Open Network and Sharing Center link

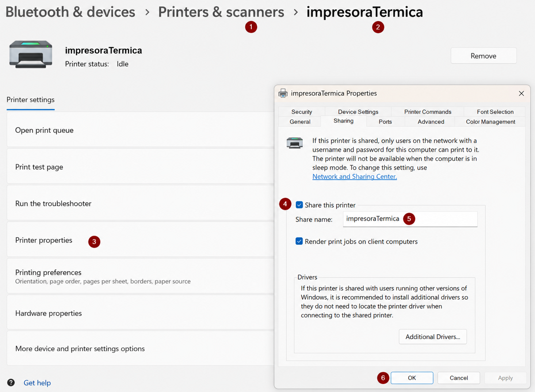(355, 176)
